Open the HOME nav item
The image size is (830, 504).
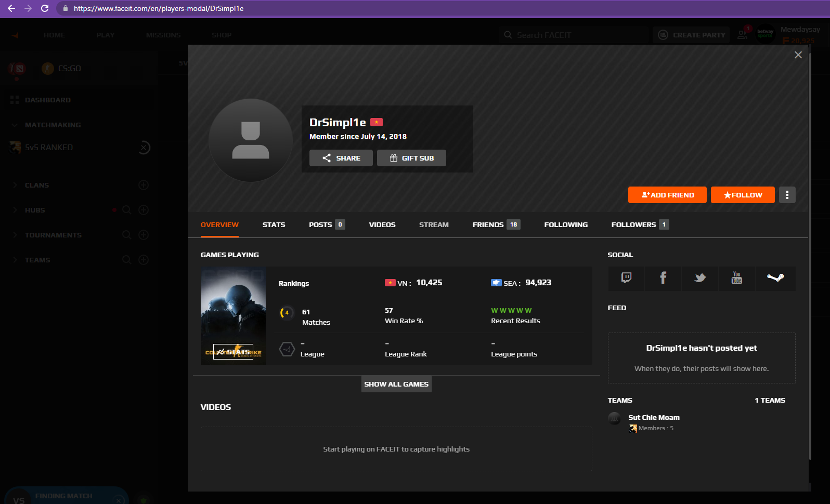click(54, 35)
